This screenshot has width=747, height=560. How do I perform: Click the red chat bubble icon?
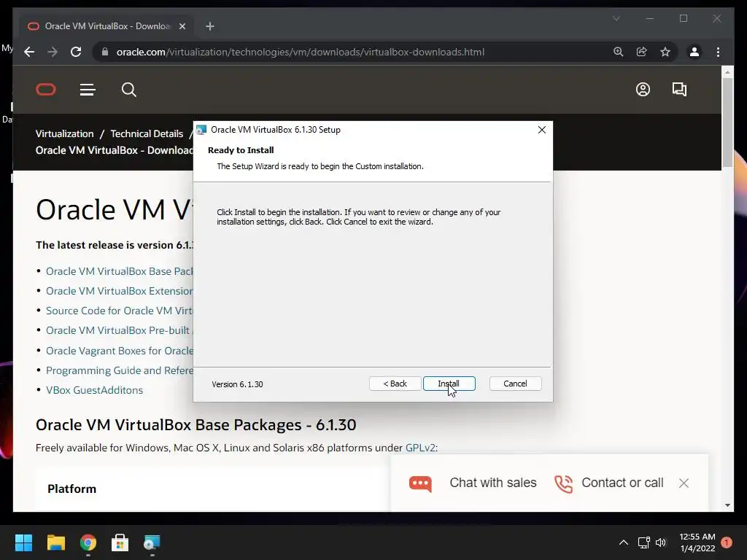click(420, 483)
